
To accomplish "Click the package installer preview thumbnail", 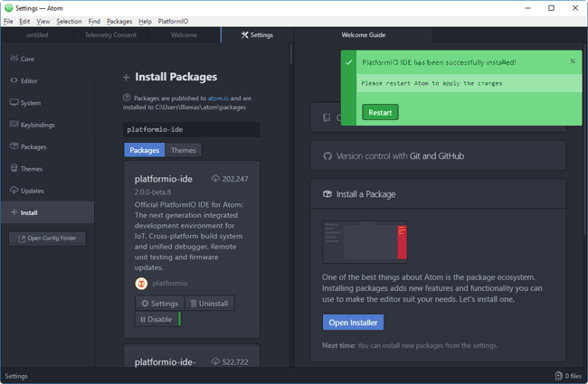I will click(x=365, y=242).
